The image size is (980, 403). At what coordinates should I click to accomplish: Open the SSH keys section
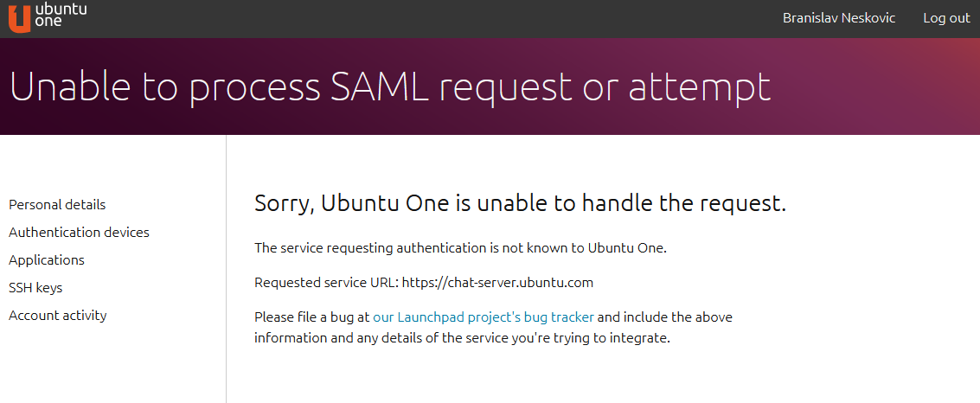tap(35, 288)
